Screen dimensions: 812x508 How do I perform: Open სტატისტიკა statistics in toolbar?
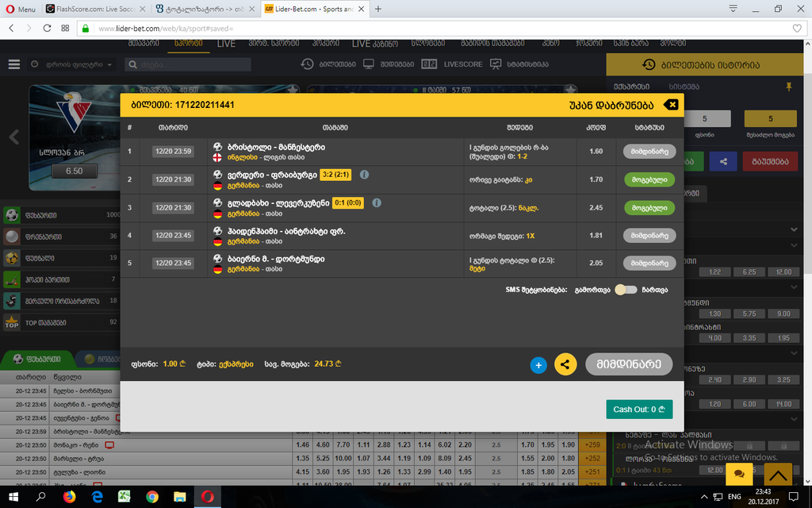tap(519, 64)
